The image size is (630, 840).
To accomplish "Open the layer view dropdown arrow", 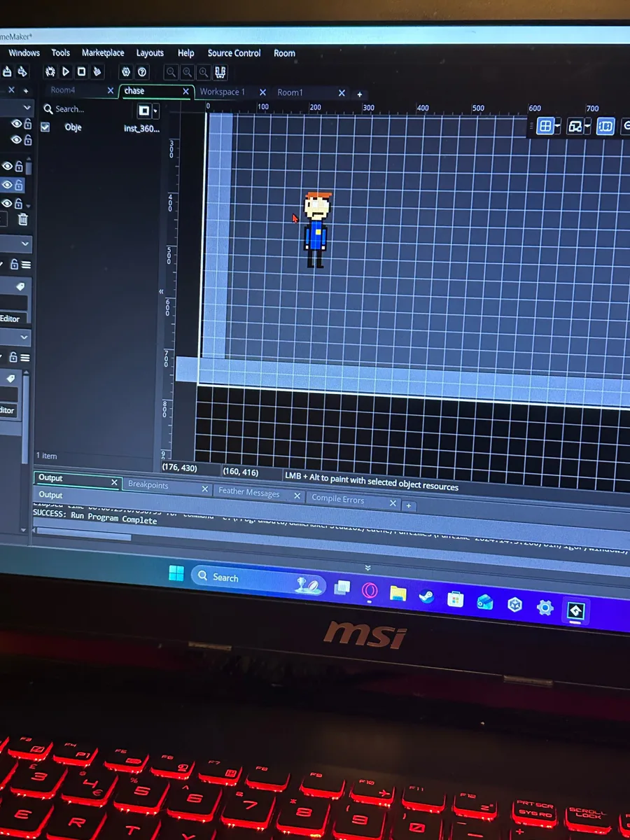I will click(x=588, y=127).
